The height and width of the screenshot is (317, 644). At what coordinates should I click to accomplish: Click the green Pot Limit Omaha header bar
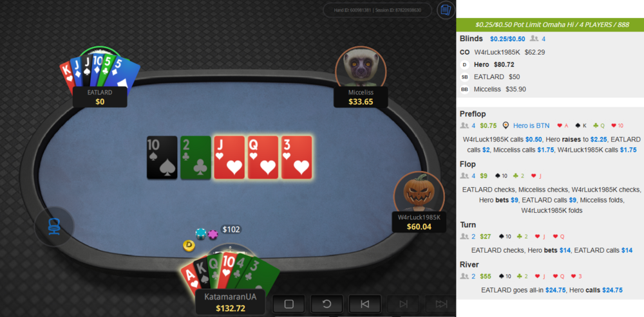pos(550,24)
